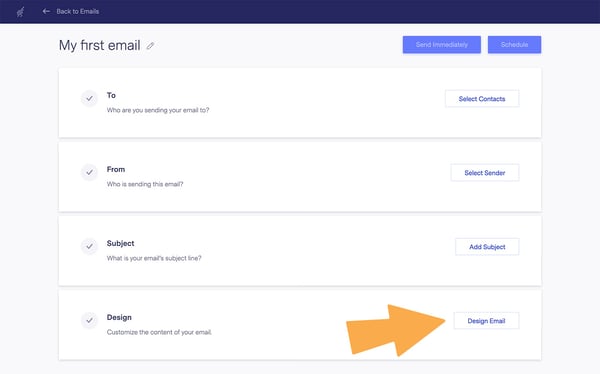The height and width of the screenshot is (374, 600).
Task: Click the Design section heading
Action: (119, 317)
